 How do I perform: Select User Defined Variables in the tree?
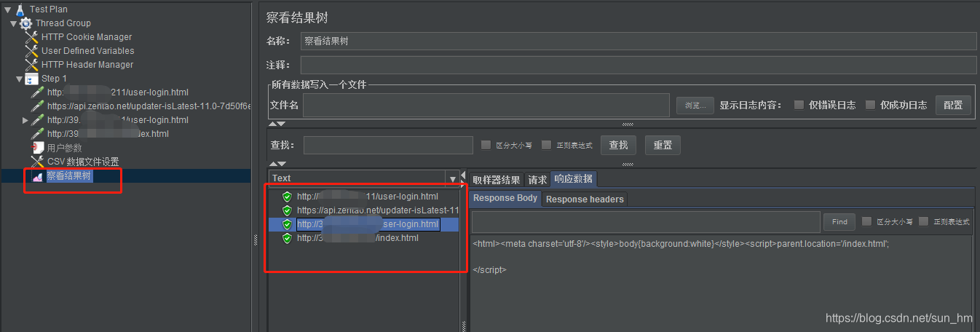pos(87,51)
